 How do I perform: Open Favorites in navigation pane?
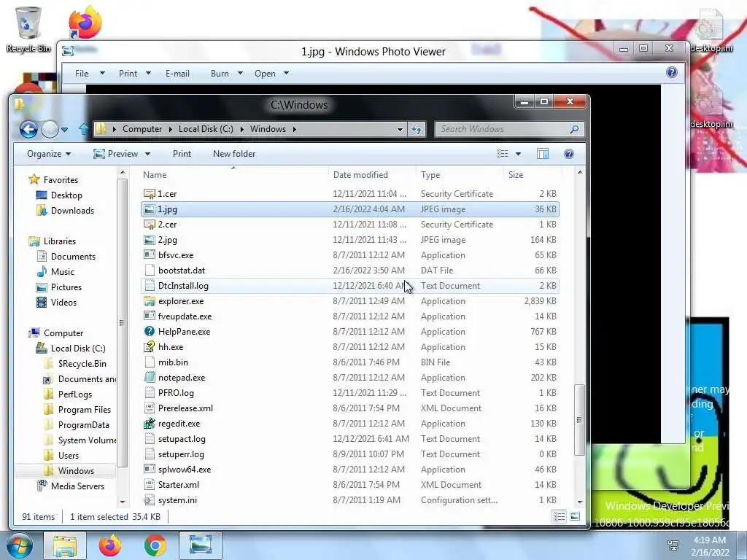tap(61, 179)
